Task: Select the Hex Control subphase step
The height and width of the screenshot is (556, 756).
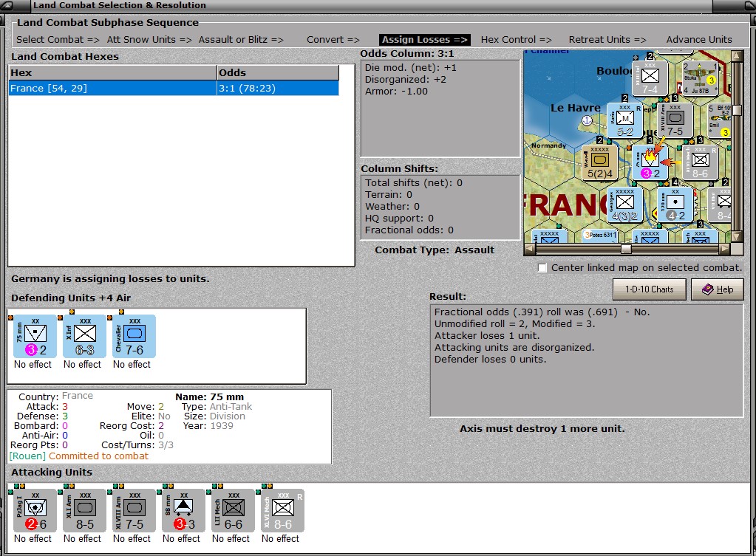Action: click(516, 39)
